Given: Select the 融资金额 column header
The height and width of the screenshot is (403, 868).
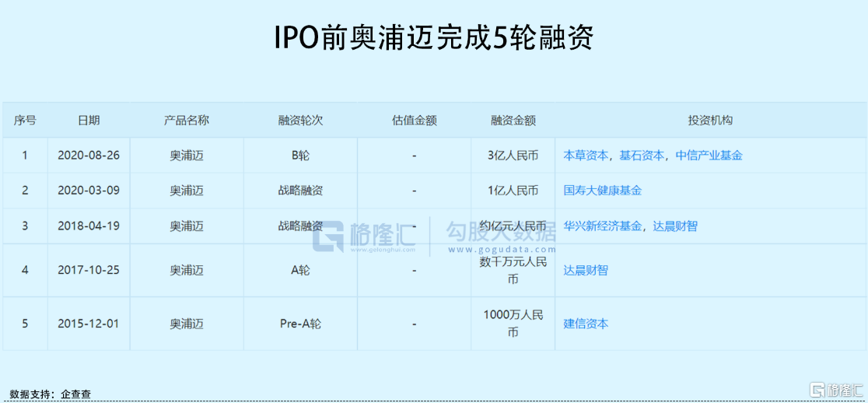Looking at the screenshot, I should click(513, 120).
